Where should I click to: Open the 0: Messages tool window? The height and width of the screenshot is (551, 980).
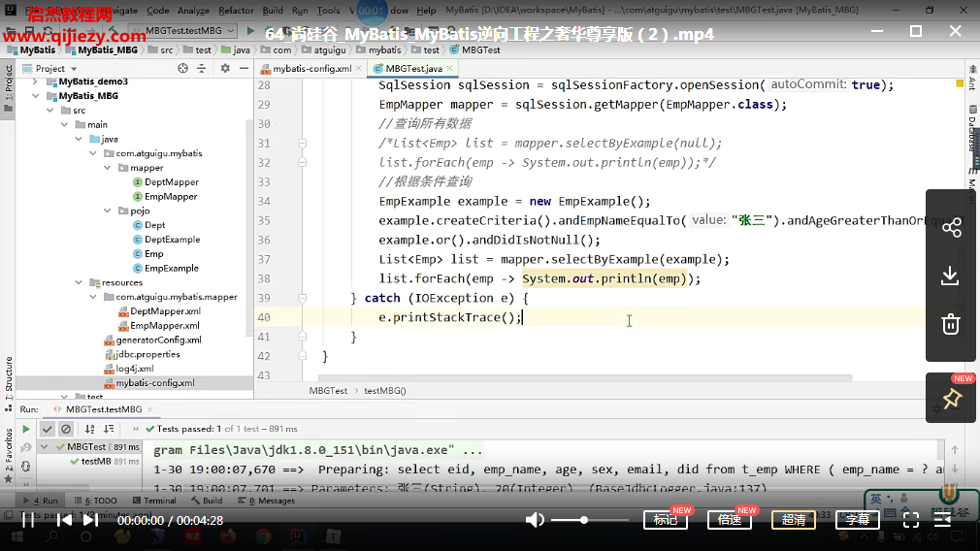[x=266, y=501]
